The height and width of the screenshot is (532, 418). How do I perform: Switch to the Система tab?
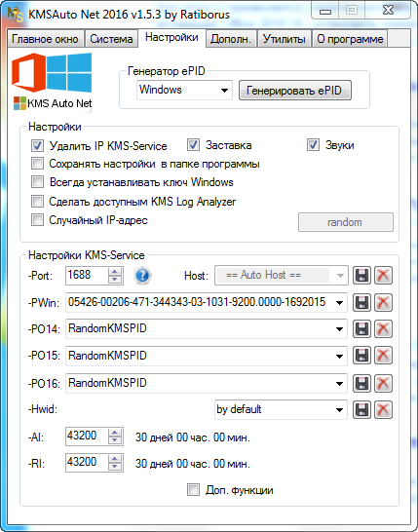pos(111,39)
